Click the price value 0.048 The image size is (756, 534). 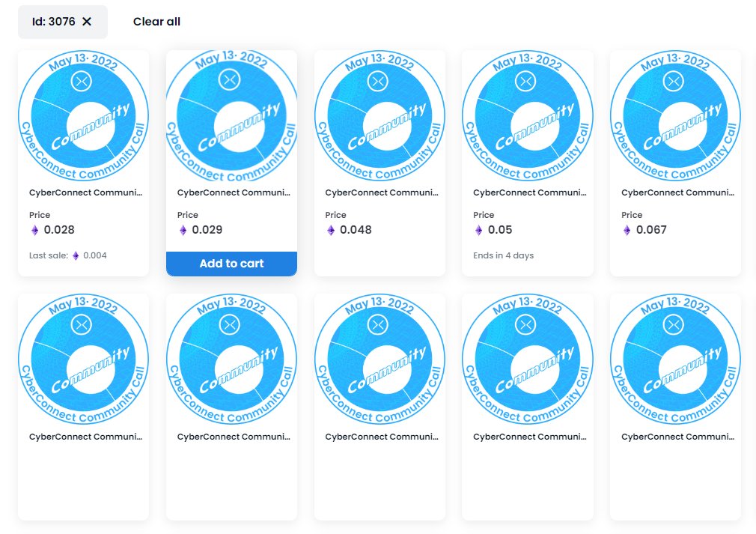pyautogui.click(x=356, y=230)
